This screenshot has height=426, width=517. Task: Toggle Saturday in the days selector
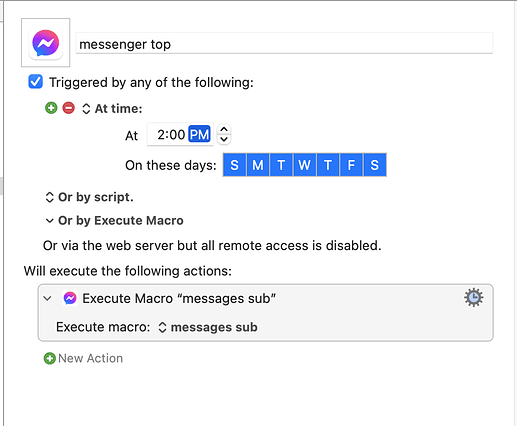[x=375, y=165]
